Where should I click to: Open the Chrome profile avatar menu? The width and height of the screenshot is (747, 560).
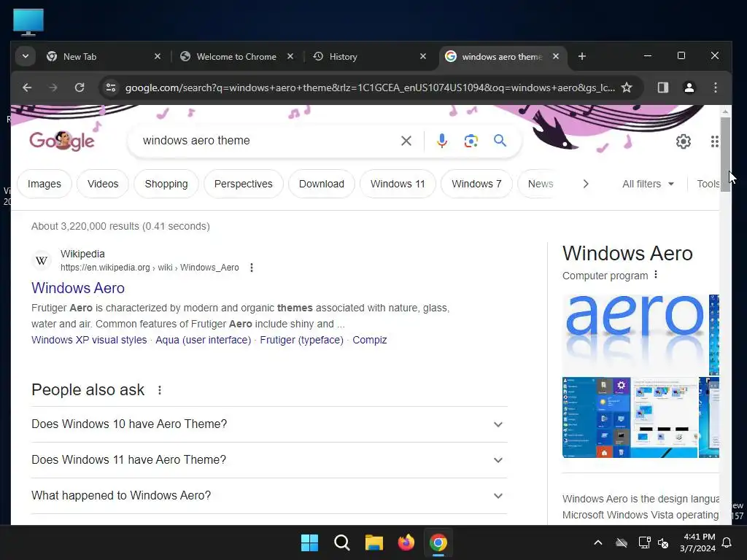pos(689,87)
